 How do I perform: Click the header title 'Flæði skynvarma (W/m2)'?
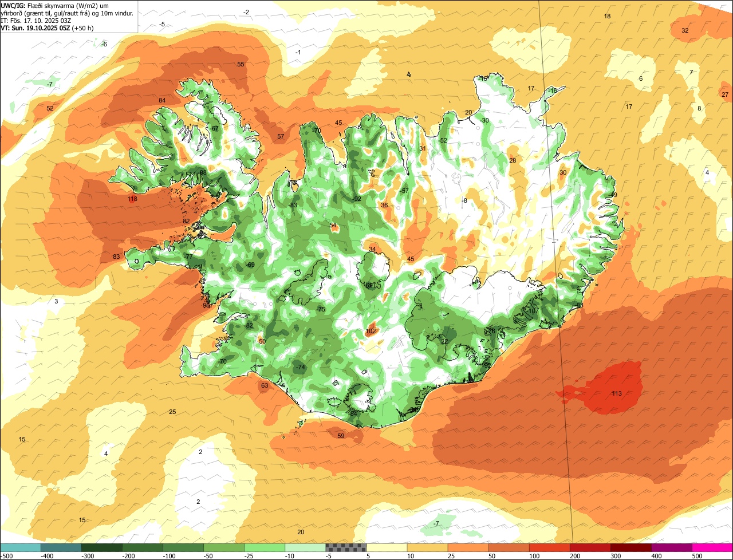tap(63, 5)
